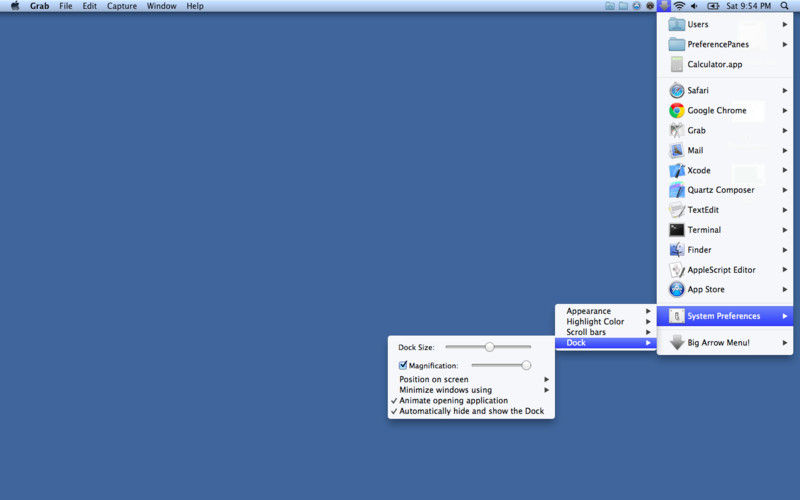Expand the Big Arrow Menu! submenu arrow
Screen dimensions: 800x500
(x=785, y=342)
